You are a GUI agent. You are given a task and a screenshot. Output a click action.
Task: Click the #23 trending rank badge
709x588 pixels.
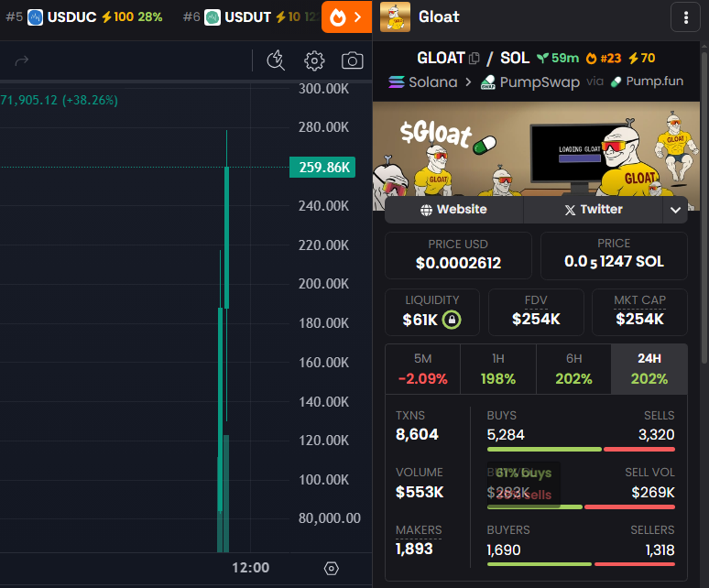click(x=604, y=59)
